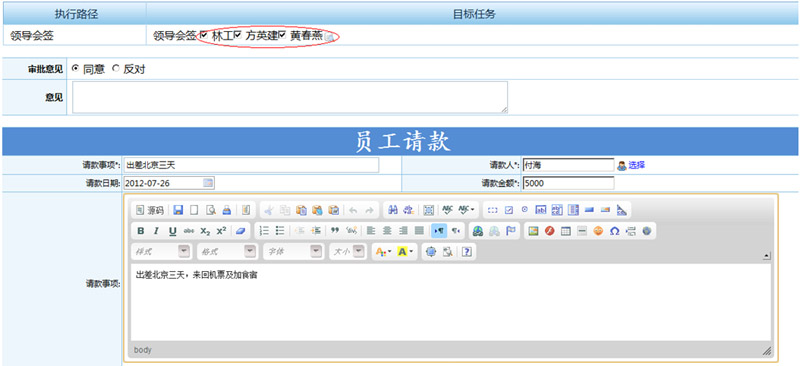Screen dimensions: 800x366
Task: Insert a Form with dashed rectangle icon
Action: pos(492,210)
